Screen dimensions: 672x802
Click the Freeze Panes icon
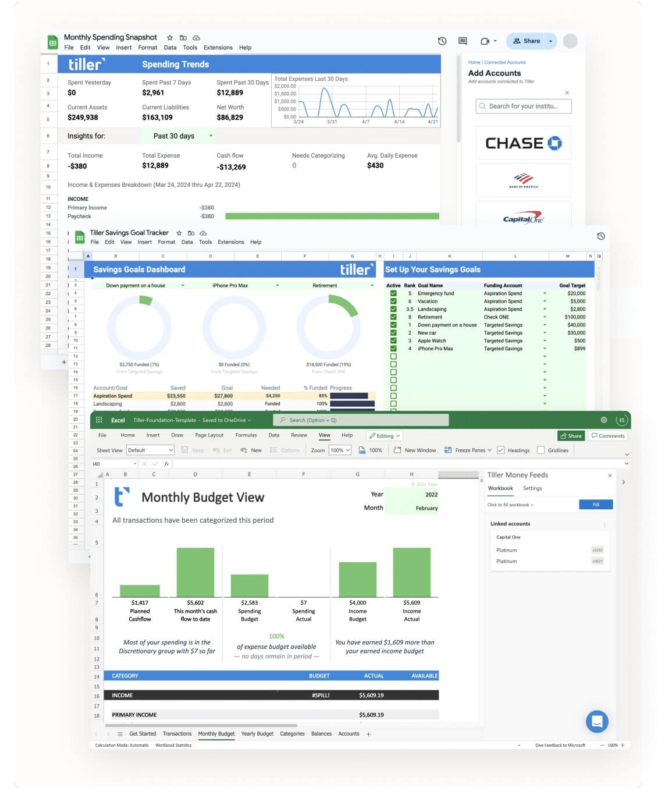[448, 450]
